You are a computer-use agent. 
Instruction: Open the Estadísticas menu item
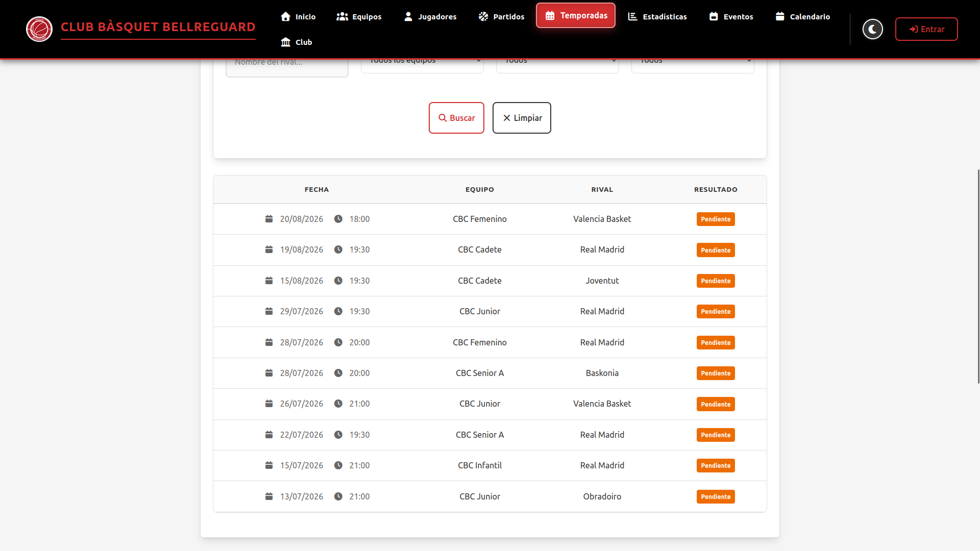657,16
